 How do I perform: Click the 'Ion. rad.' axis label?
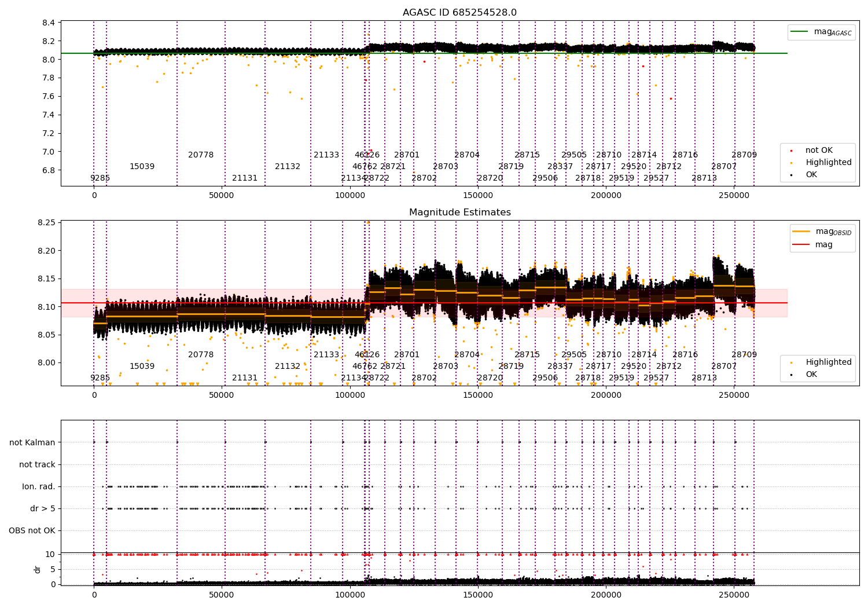tap(39, 486)
